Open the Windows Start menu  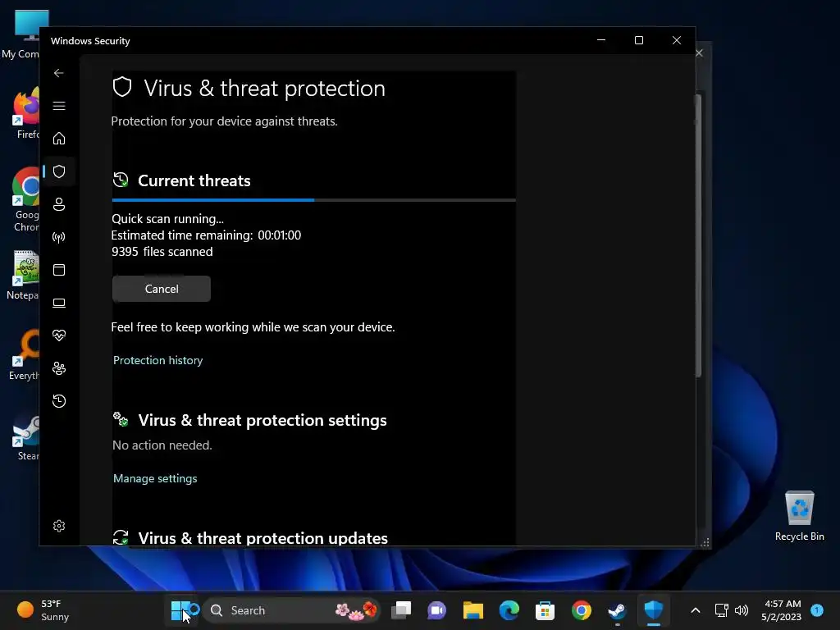pyautogui.click(x=180, y=610)
